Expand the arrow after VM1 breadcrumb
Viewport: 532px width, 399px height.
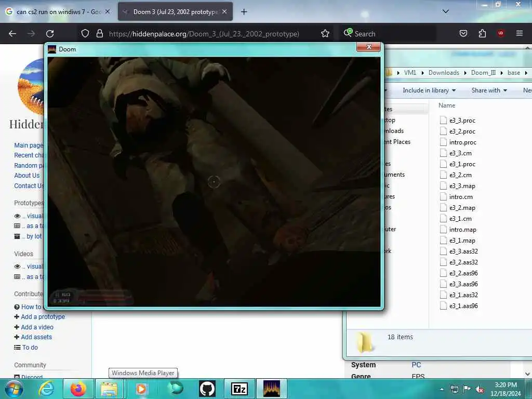point(422,73)
